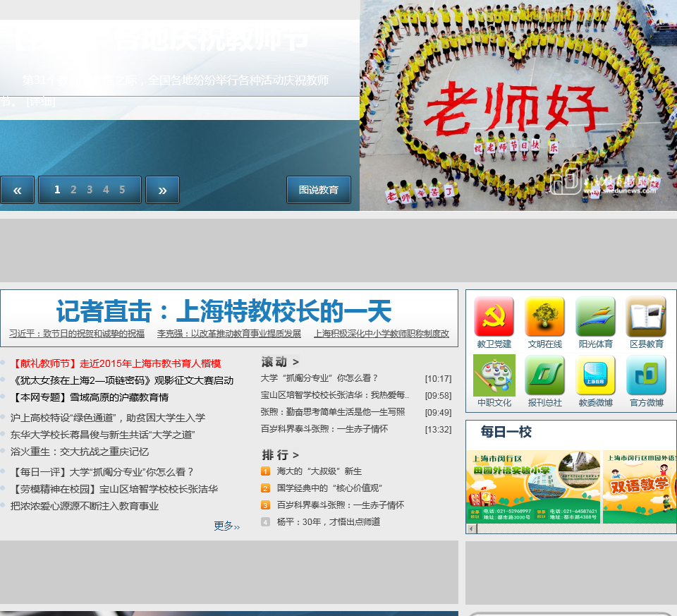
Task: Open 把浓浓爱心源源不断注入教育事业
Action: click(85, 506)
